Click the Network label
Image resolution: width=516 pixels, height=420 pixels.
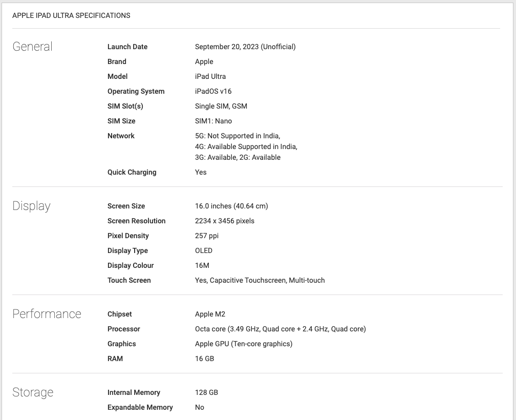click(x=121, y=136)
